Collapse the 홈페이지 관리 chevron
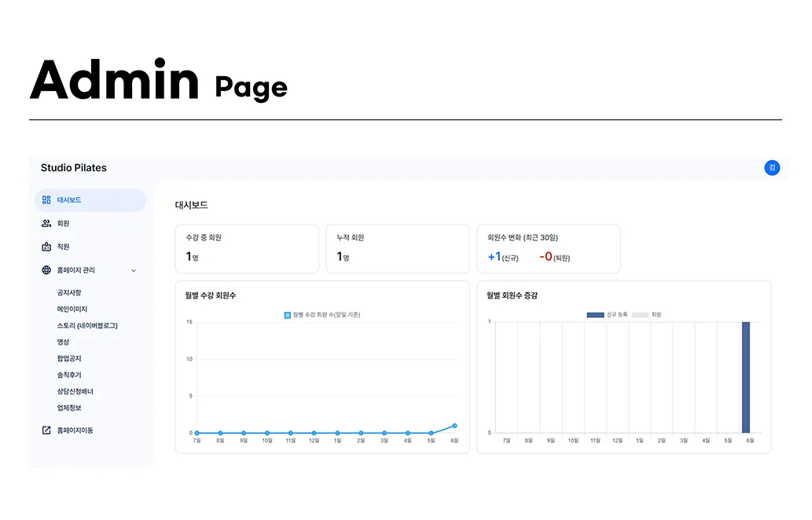812x520 pixels. (134, 271)
